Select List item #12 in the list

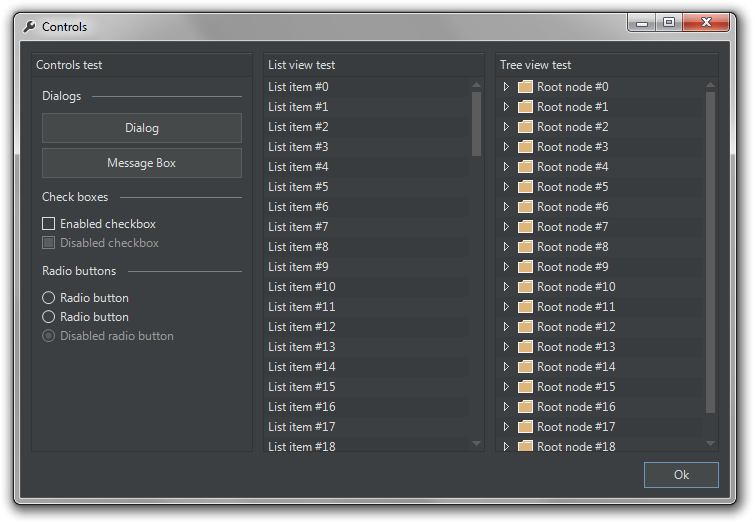click(367, 327)
